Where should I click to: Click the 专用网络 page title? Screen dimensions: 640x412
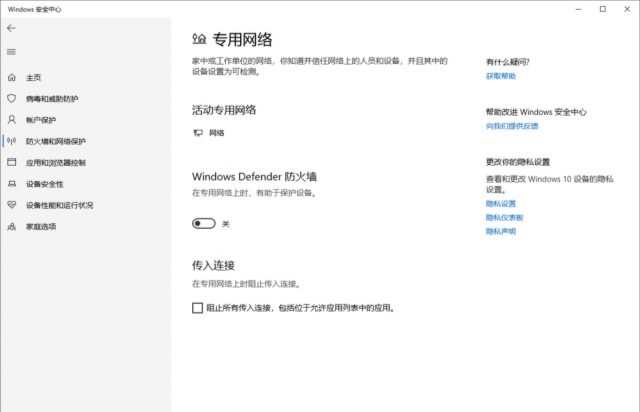(242, 40)
